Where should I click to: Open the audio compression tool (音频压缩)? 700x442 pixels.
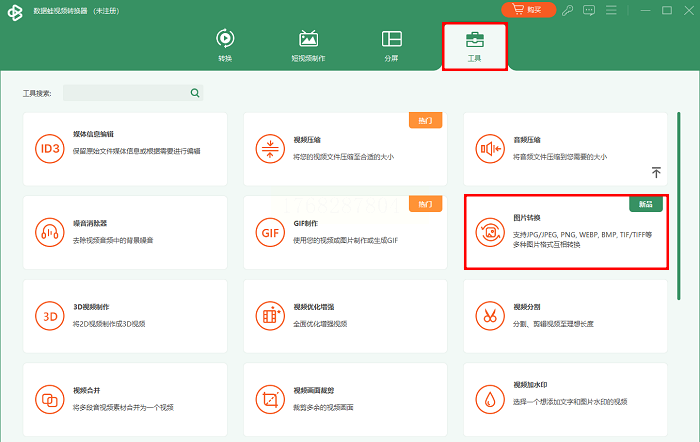(x=565, y=148)
